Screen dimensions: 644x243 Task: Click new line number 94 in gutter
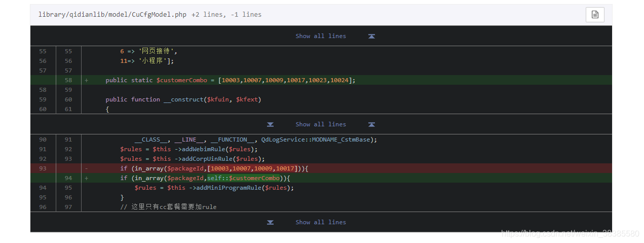click(68, 178)
